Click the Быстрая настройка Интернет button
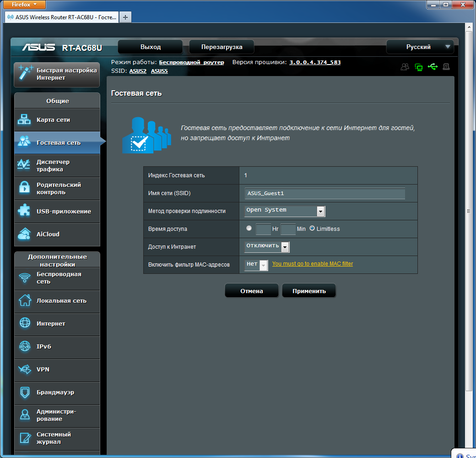The image size is (476, 458). (57, 74)
